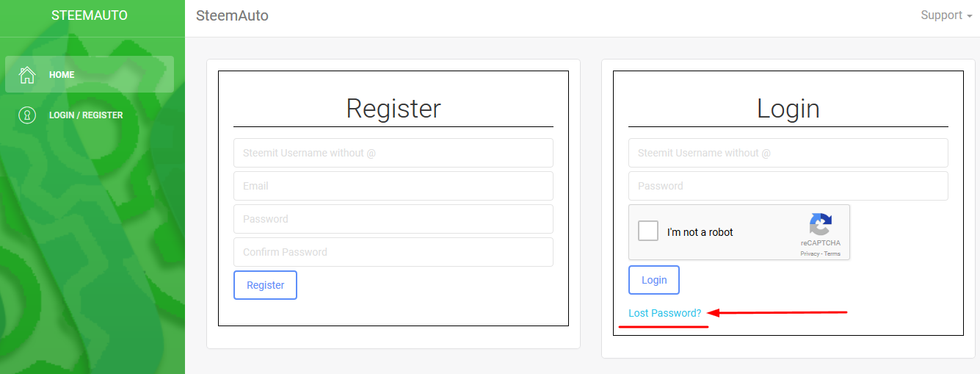Click the keyhole Login/Register icon

(27, 115)
